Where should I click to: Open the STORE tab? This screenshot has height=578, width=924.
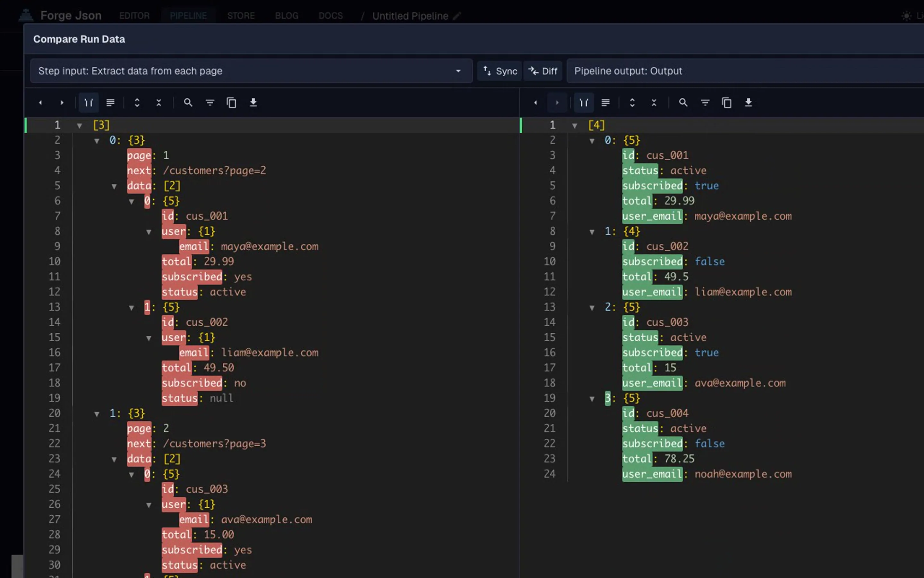[241, 16]
